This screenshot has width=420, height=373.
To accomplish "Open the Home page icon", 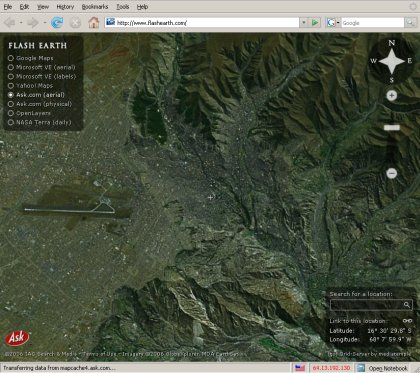I will pyautogui.click(x=94, y=23).
